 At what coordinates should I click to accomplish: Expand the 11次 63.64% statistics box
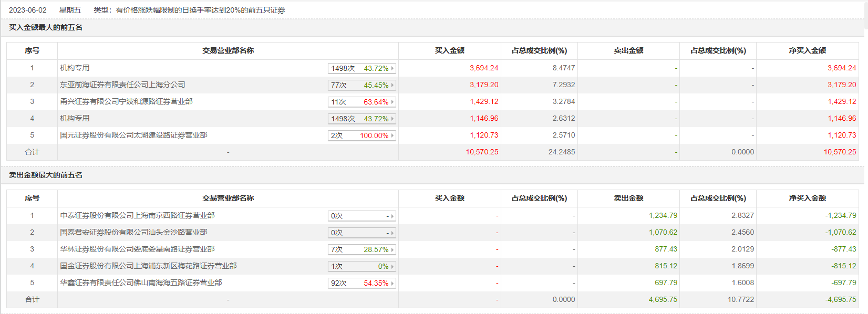361,102
